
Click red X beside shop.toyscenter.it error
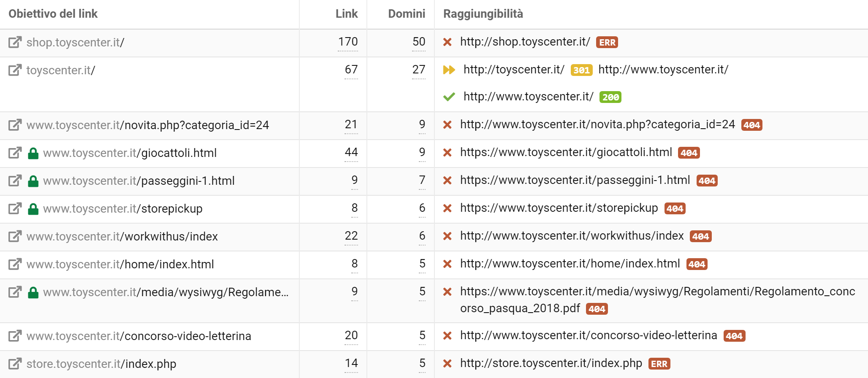pos(448,42)
